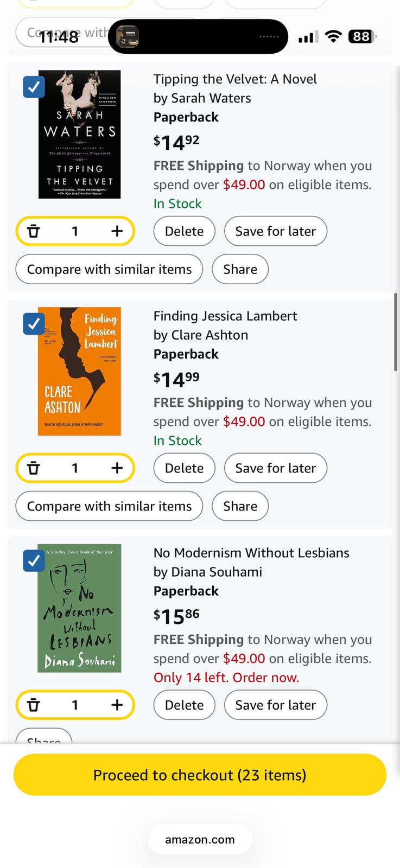400x868 pixels.
Task: Uncheck Tipping the Velvet checkbox
Action: (x=34, y=87)
